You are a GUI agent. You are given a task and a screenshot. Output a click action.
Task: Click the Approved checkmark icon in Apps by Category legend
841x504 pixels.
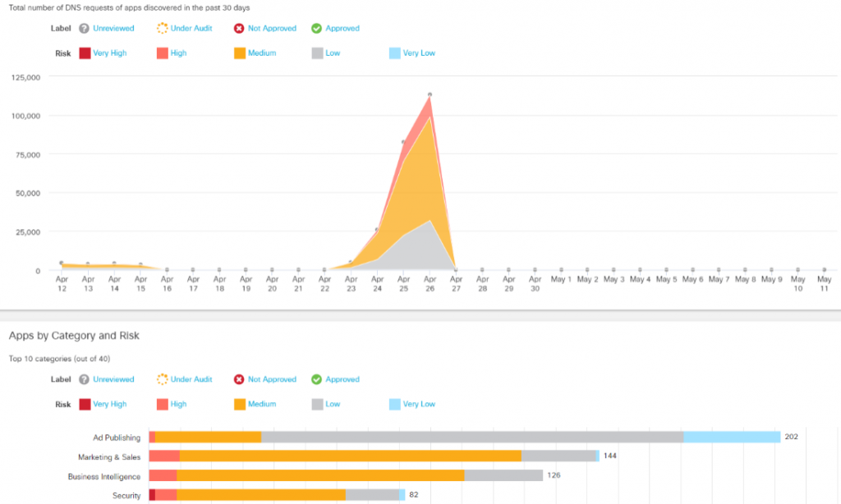click(316, 379)
